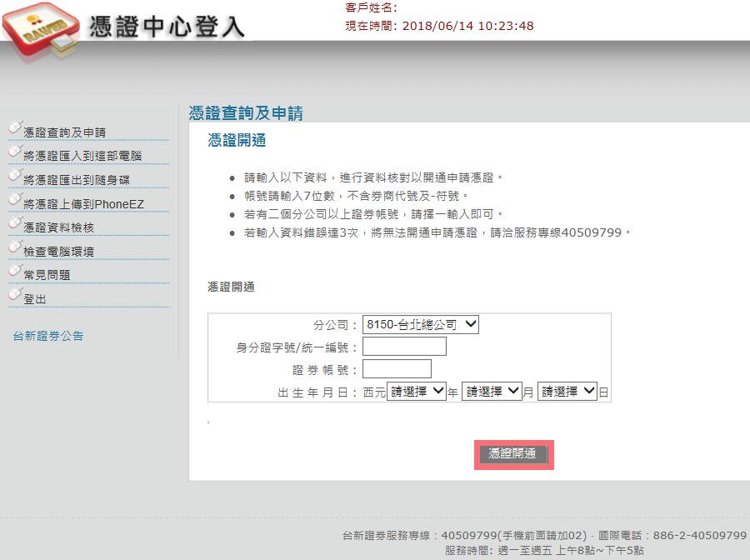Image resolution: width=750 pixels, height=560 pixels.
Task: Click the 憑證中心登入 page title
Action: pos(167,27)
